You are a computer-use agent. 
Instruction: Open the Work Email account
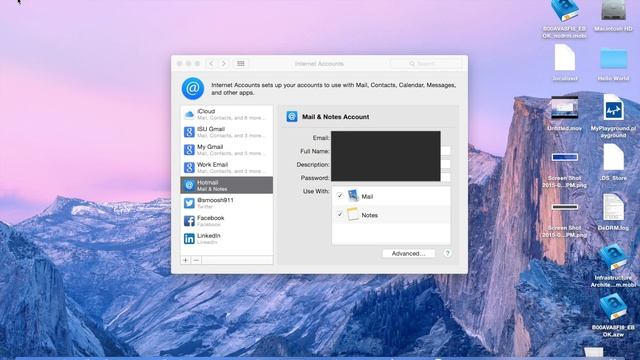click(227, 167)
